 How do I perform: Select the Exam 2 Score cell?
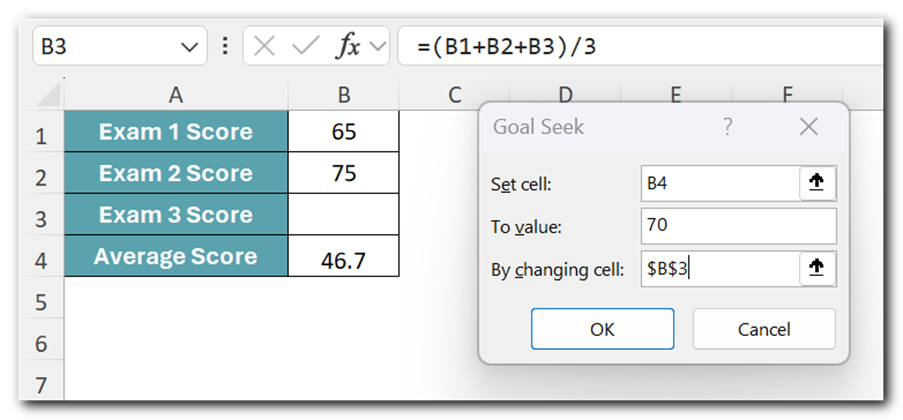[176, 173]
